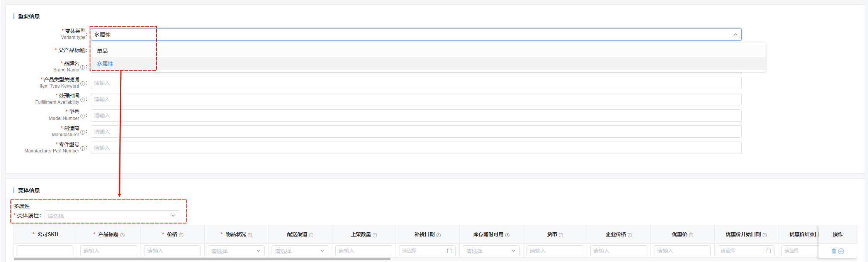Viewport: 868px width, 262px height.
Task: Select 单品 option from dropdown list
Action: (102, 51)
